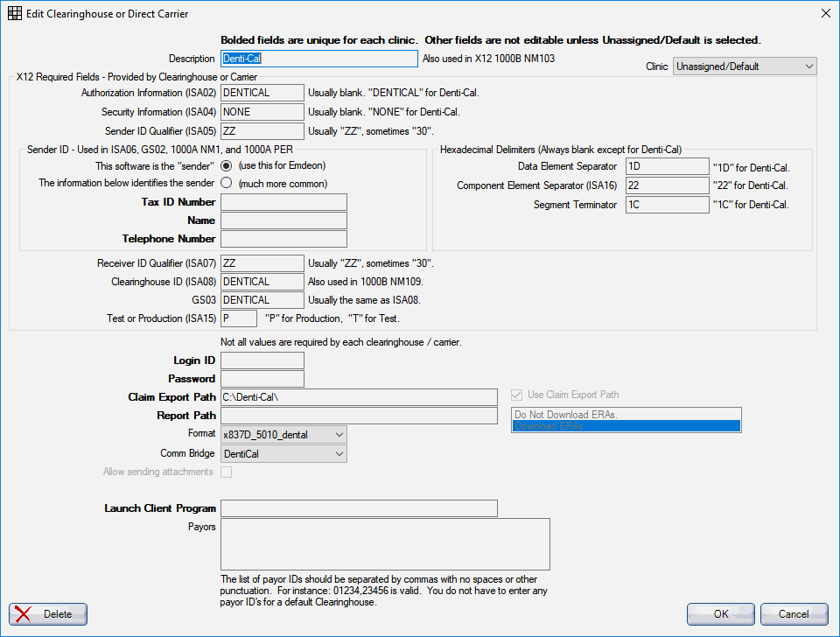Image resolution: width=840 pixels, height=637 pixels.
Task: Click the Telephone Number input field
Action: coord(283,238)
